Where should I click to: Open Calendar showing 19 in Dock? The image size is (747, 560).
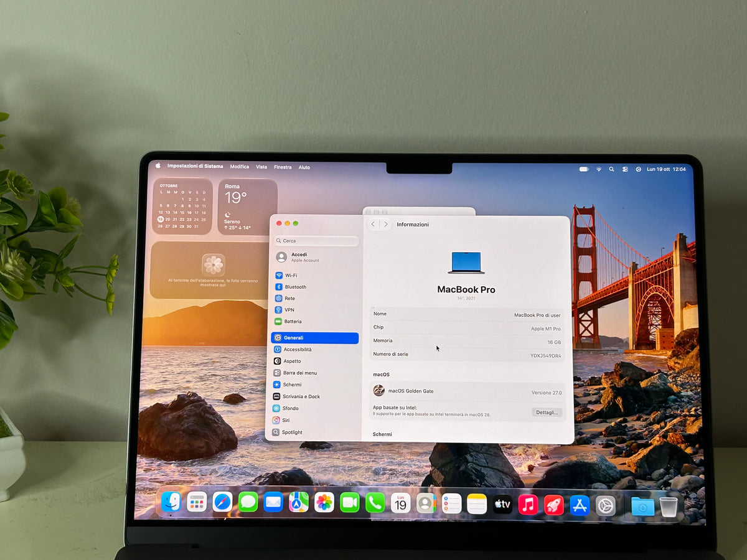pos(401,502)
